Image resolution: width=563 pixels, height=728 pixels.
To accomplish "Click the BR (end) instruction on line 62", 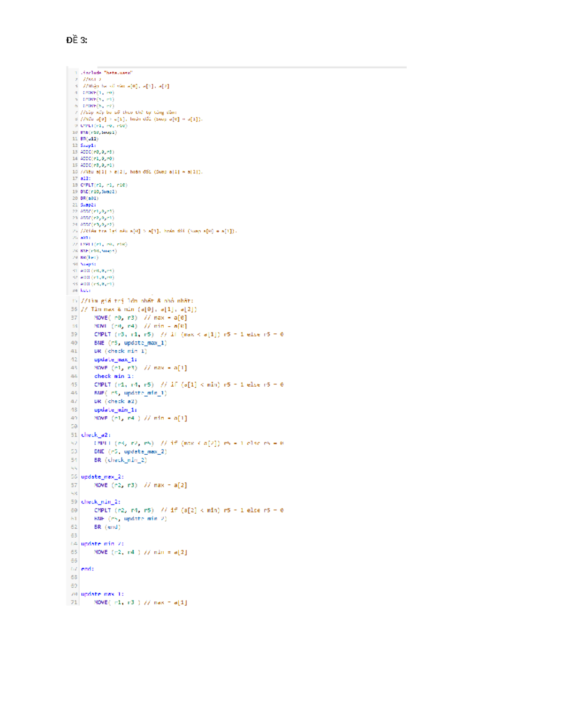I will tap(107, 527).
